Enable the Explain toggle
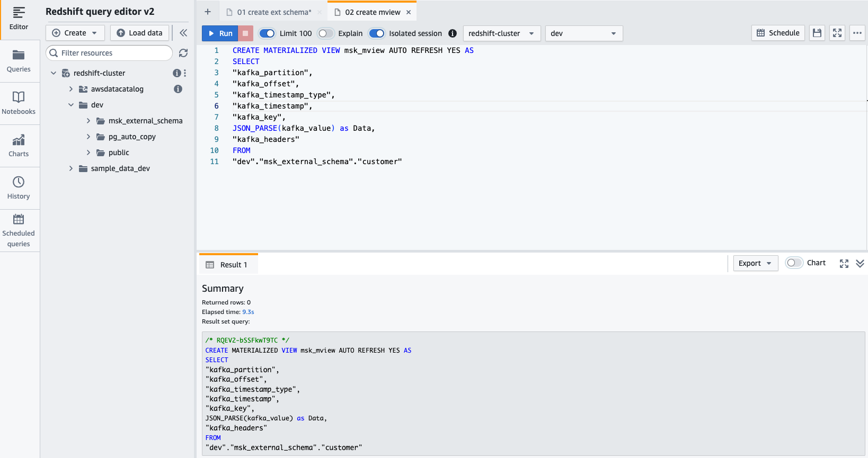The image size is (868, 458). (x=325, y=33)
